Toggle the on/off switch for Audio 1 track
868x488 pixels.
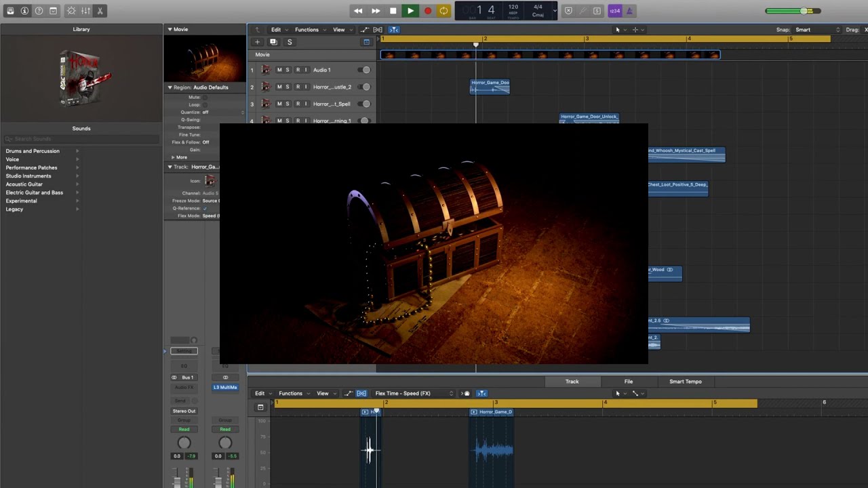364,70
